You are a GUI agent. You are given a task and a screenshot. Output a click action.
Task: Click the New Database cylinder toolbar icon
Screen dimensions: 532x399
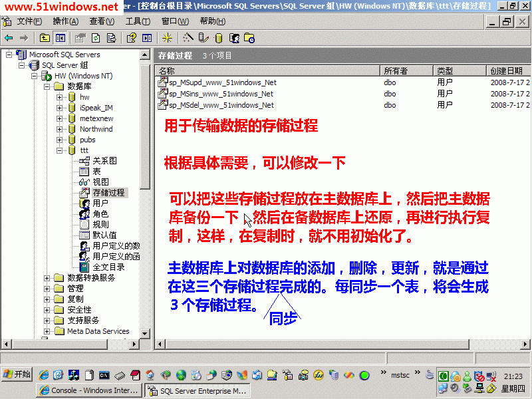point(219,38)
